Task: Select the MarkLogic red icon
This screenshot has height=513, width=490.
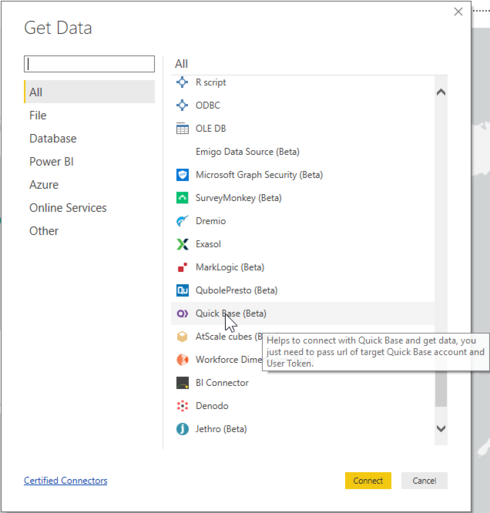Action: (x=182, y=267)
